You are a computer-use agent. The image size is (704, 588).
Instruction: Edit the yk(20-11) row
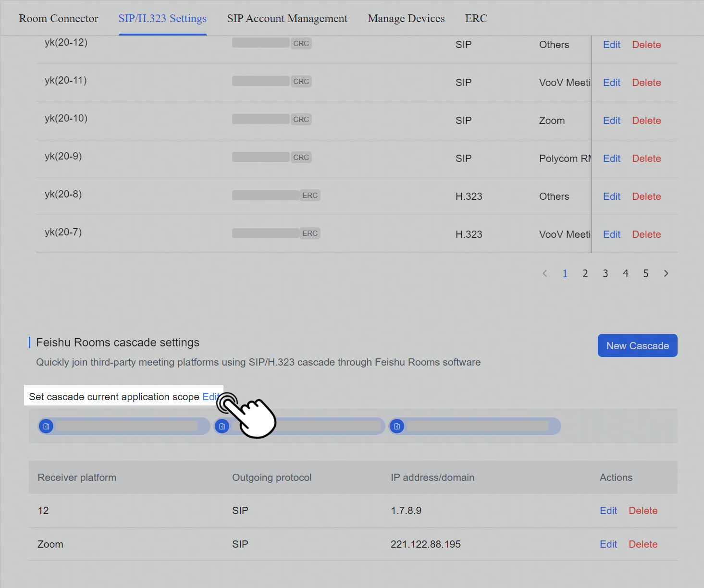(612, 83)
